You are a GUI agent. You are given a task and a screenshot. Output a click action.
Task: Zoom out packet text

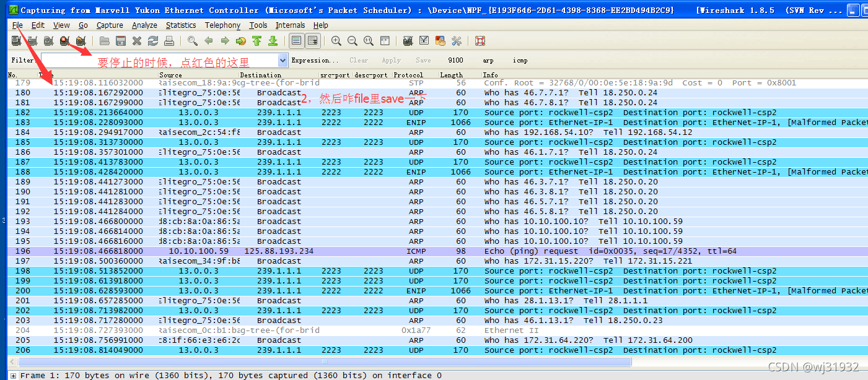pos(353,41)
